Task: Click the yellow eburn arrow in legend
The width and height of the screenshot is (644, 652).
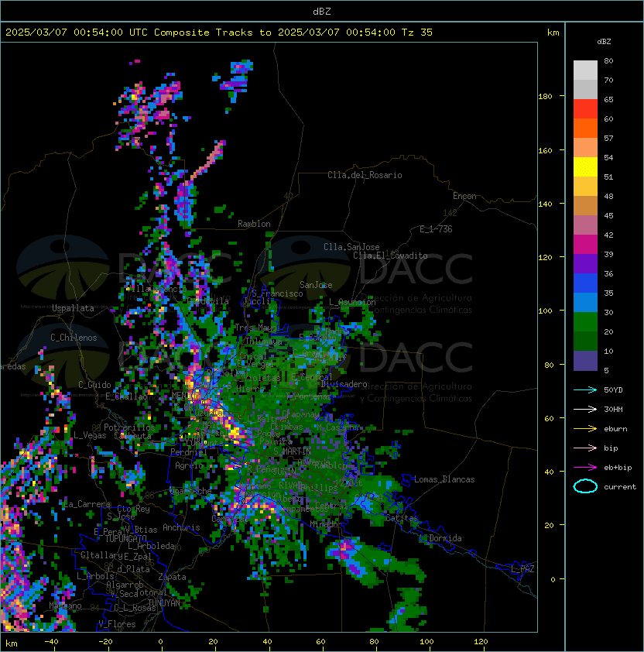Action: click(585, 429)
